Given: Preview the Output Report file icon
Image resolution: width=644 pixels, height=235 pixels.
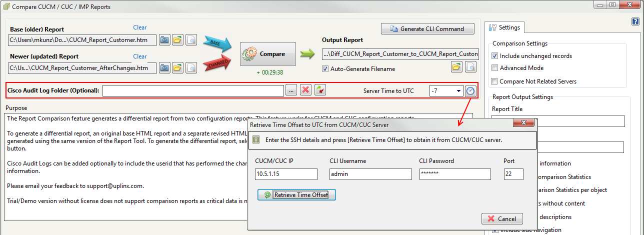Looking at the screenshot, I should click(x=470, y=66).
